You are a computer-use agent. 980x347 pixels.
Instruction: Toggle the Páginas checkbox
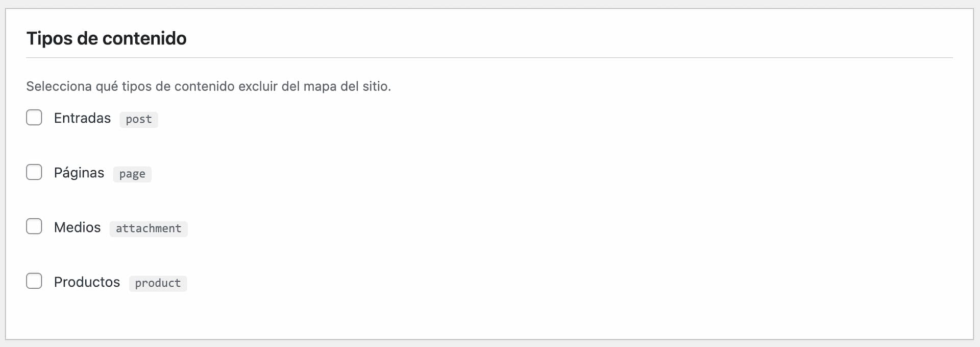34,172
